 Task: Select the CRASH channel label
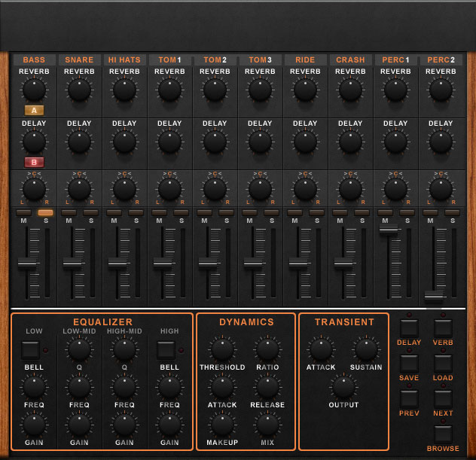[x=350, y=59]
